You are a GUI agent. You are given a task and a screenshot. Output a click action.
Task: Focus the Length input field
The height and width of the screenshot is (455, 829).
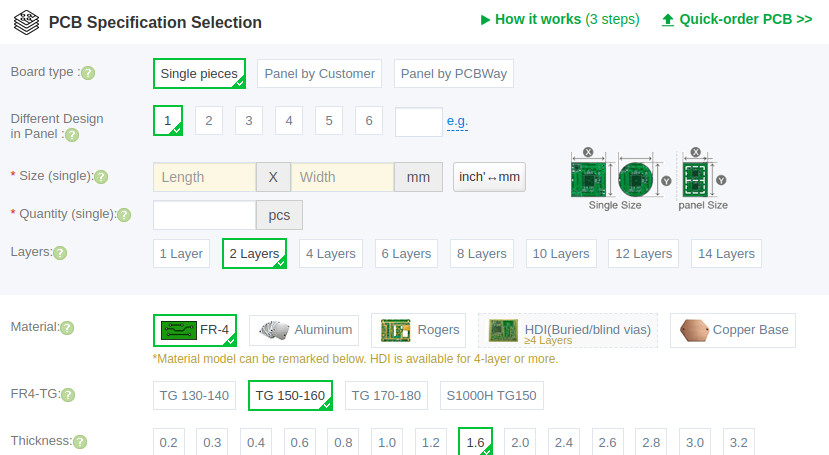point(205,177)
